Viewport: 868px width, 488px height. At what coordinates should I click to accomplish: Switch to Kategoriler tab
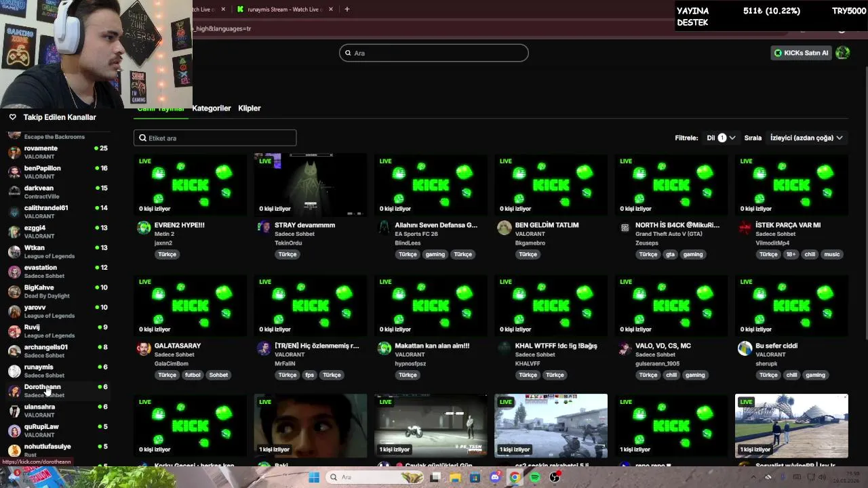coord(212,108)
